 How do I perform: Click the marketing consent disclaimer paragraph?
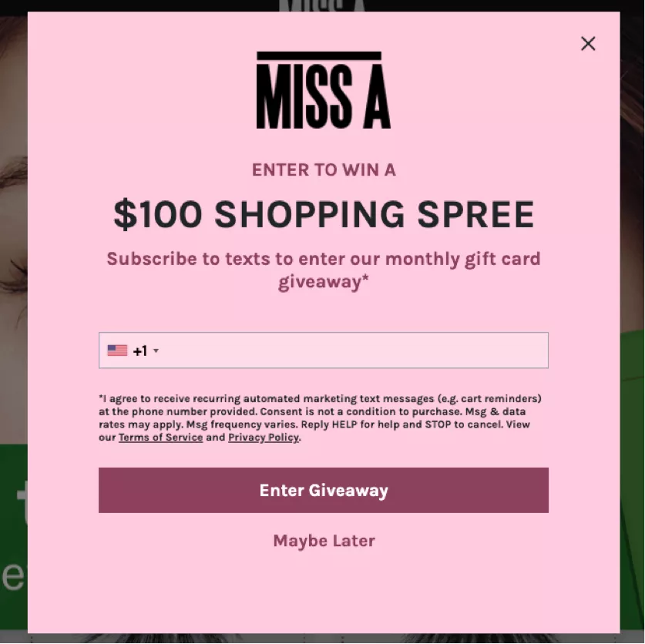click(x=321, y=418)
